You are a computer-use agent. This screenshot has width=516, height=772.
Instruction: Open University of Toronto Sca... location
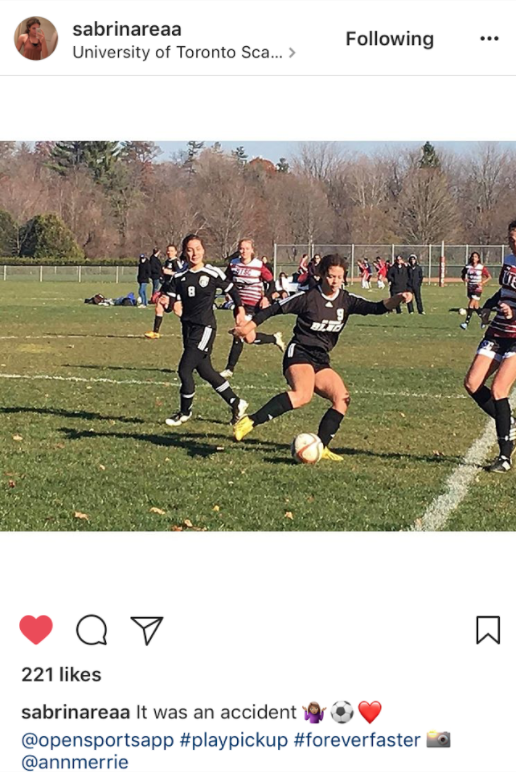click(178, 52)
